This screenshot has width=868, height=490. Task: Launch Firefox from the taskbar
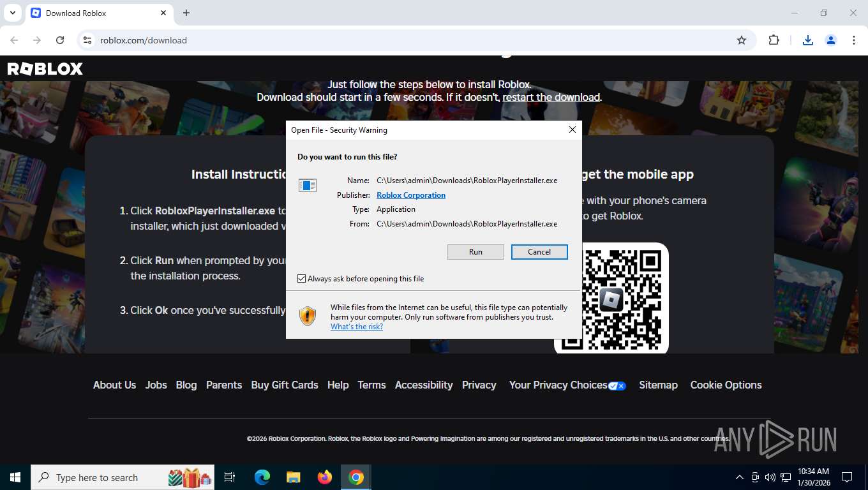325,477
